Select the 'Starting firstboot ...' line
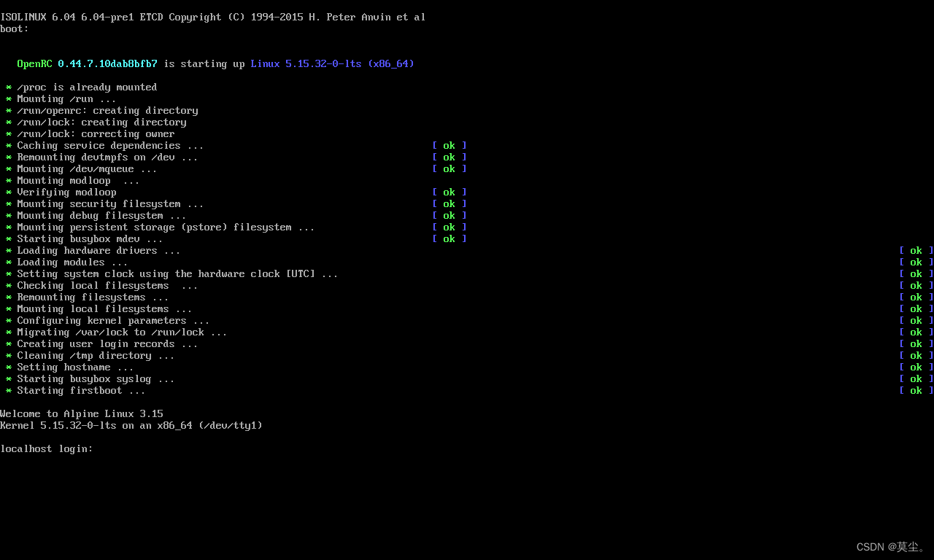 76,390
